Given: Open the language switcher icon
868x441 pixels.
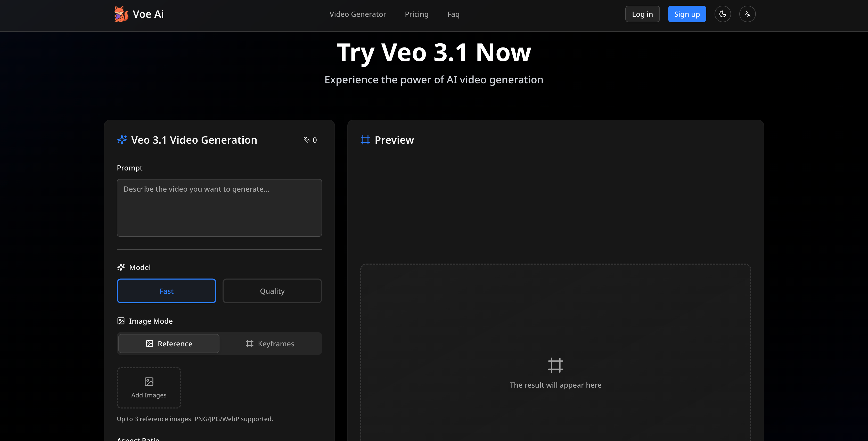Looking at the screenshot, I should pyautogui.click(x=747, y=14).
